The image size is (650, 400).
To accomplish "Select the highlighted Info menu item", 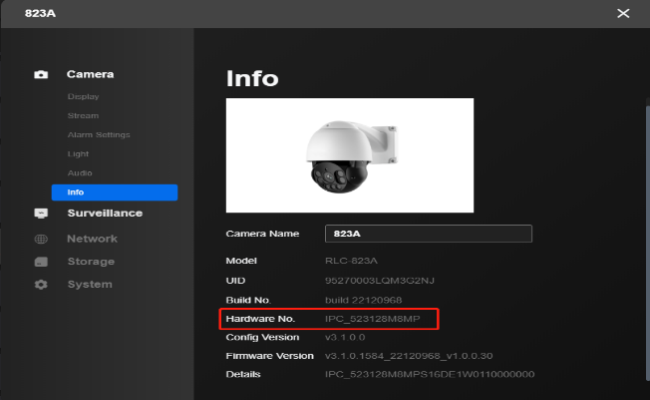I will [x=114, y=192].
